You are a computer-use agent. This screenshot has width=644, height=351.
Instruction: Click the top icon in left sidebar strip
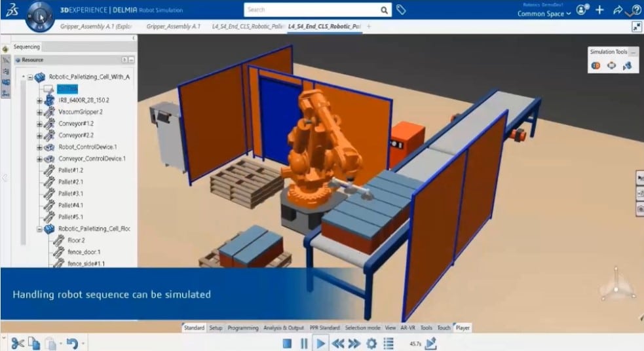[5, 49]
